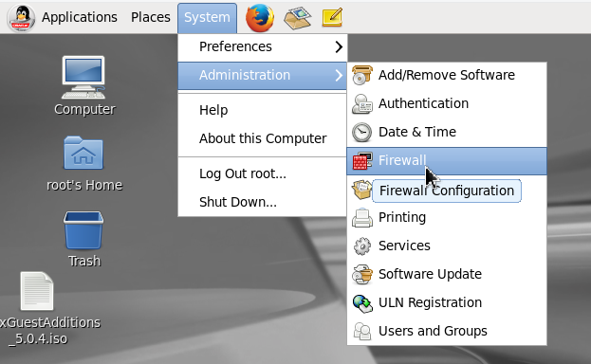The image size is (591, 364).
Task: Open the yellow note editor icon
Action: click(332, 18)
